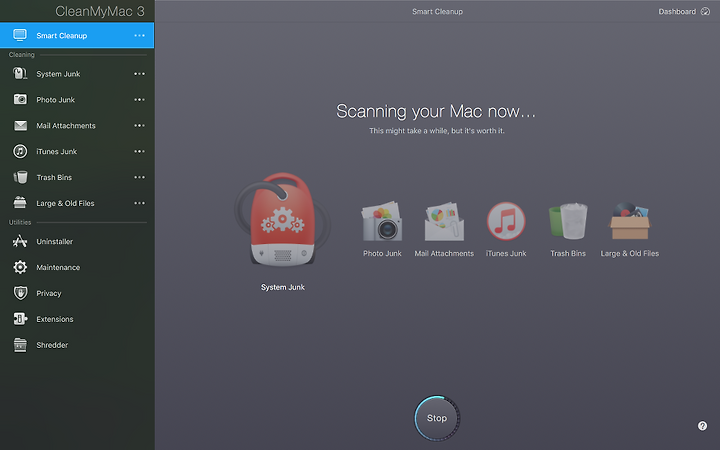Open the Shredder utility

coord(77,345)
